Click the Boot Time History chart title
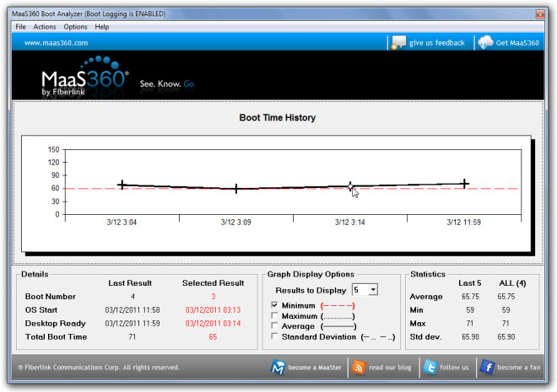 [x=278, y=117]
